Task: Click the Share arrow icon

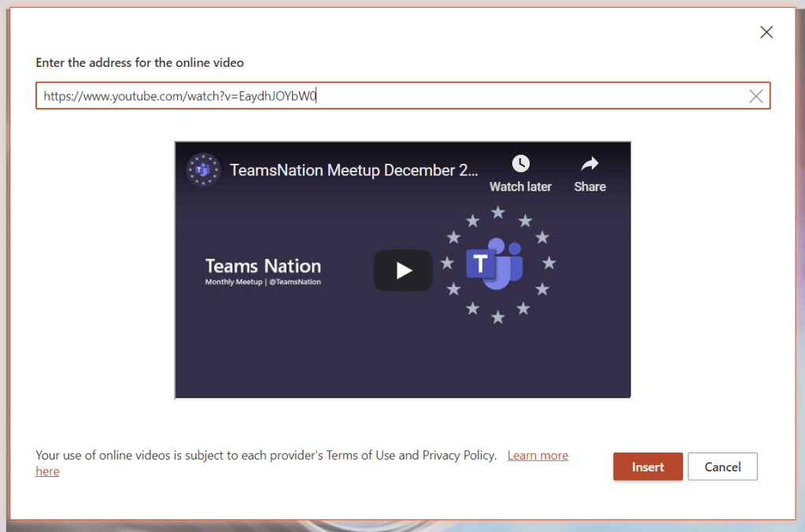Action: click(x=589, y=164)
